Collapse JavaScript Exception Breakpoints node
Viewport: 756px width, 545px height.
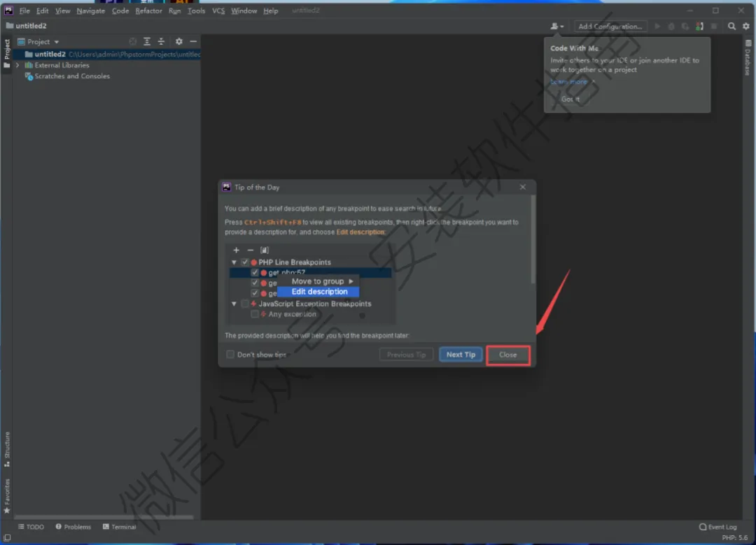pos(234,304)
